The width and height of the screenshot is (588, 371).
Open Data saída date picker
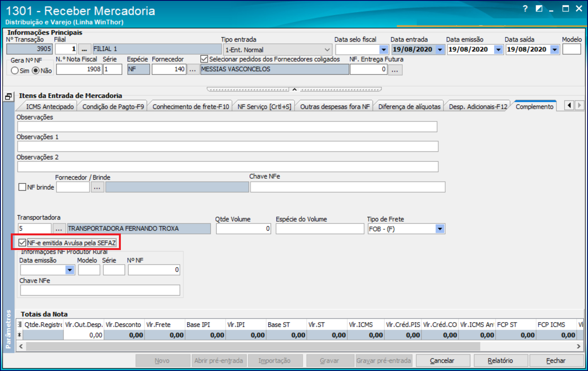pyautogui.click(x=555, y=49)
